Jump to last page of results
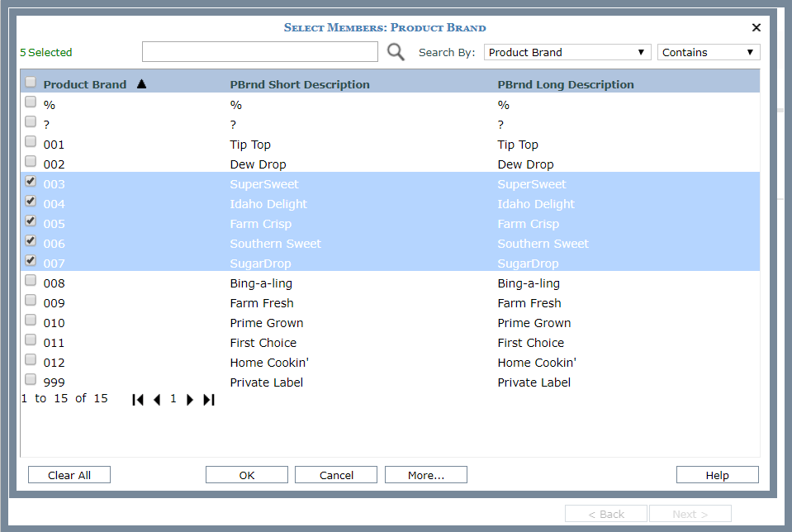792x532 pixels. pos(209,400)
